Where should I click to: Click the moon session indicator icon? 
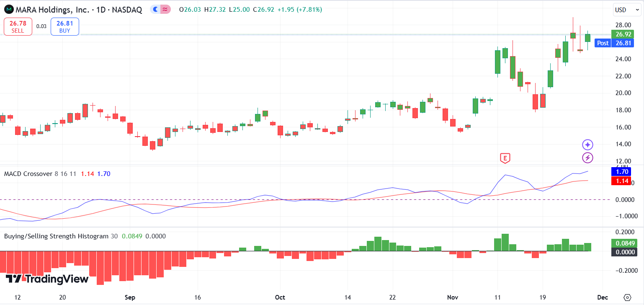(156, 9)
